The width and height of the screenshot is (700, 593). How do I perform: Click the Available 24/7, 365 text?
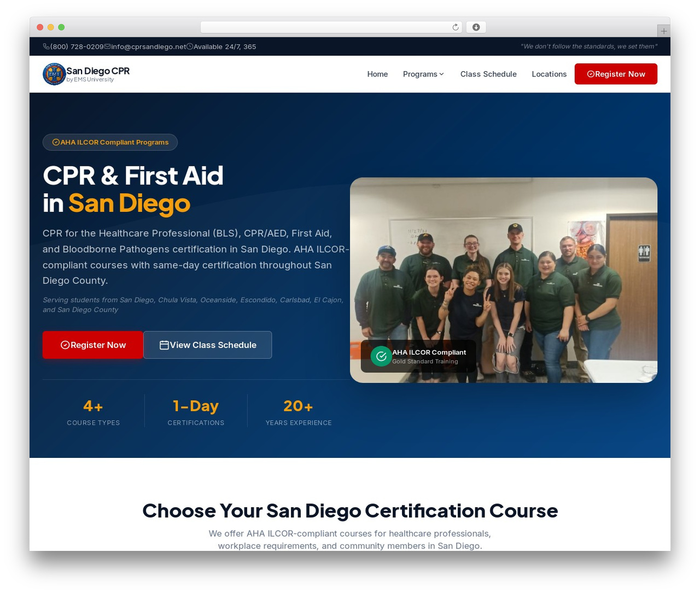225,46
